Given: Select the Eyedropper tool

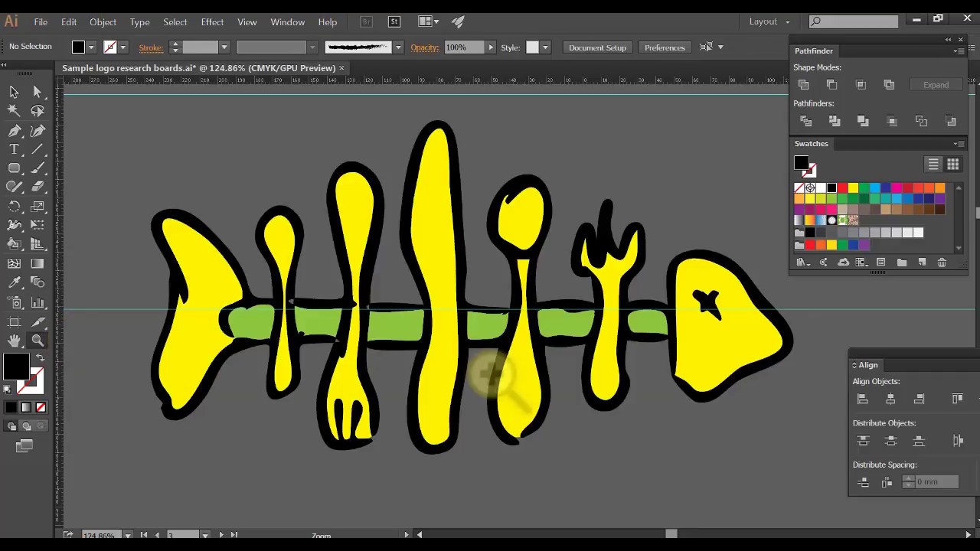Looking at the screenshot, I should click(14, 283).
